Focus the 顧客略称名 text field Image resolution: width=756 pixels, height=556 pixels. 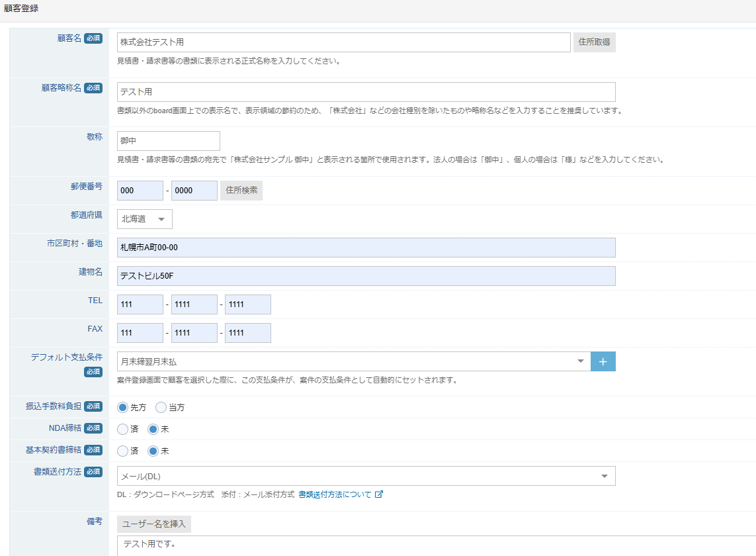coord(366,92)
